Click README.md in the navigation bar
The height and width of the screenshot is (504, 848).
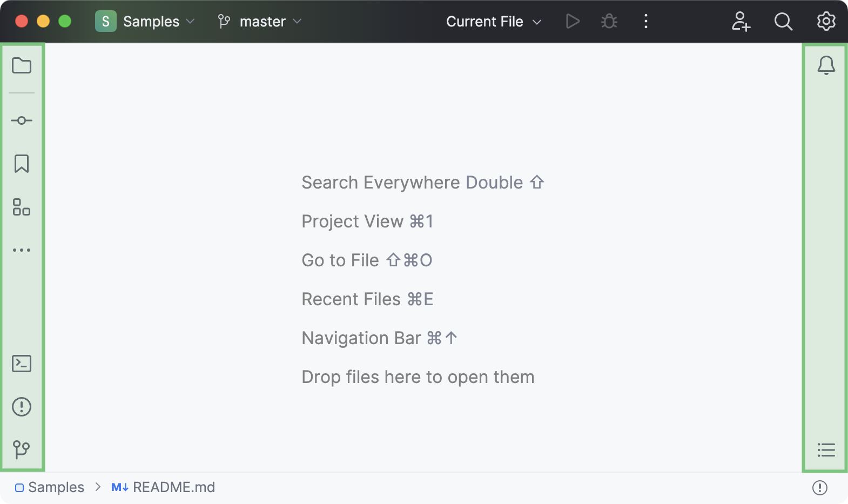(173, 487)
